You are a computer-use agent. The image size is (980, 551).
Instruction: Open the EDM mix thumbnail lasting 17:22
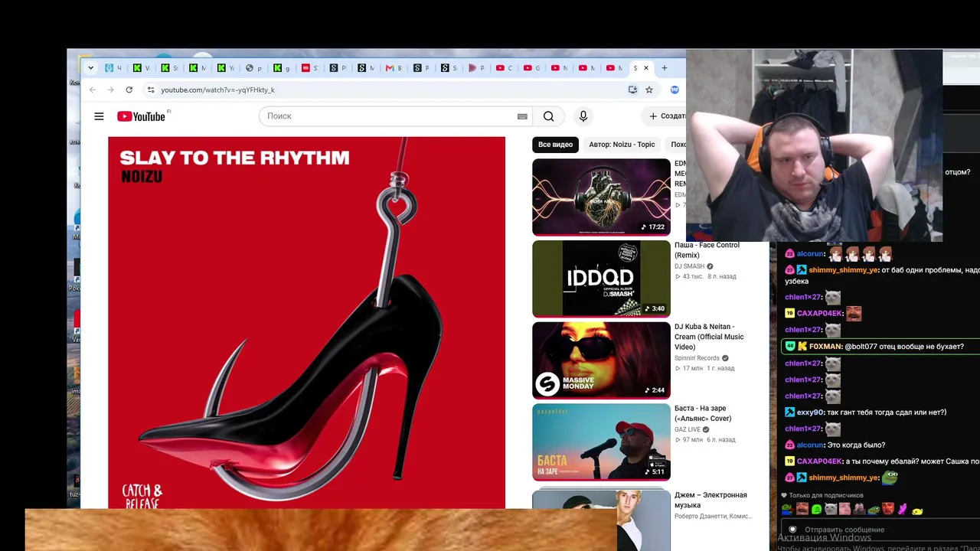click(601, 197)
